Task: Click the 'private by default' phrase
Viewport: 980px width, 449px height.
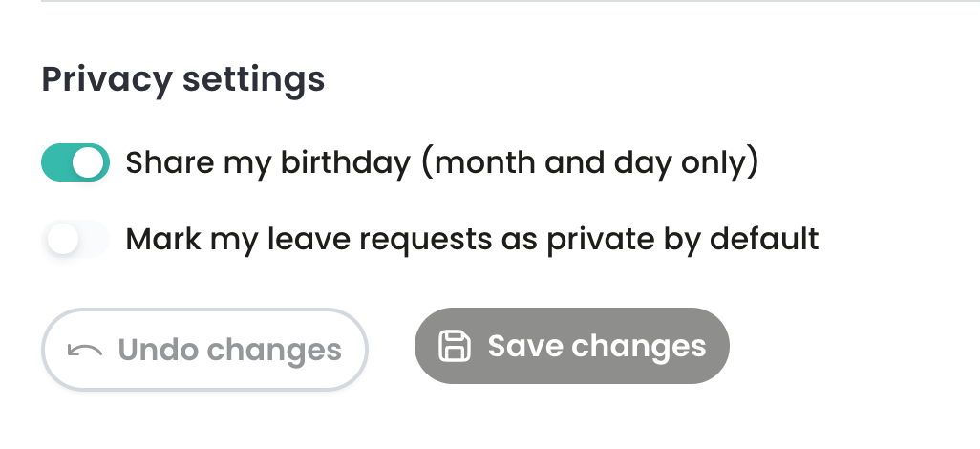Action: (683, 239)
